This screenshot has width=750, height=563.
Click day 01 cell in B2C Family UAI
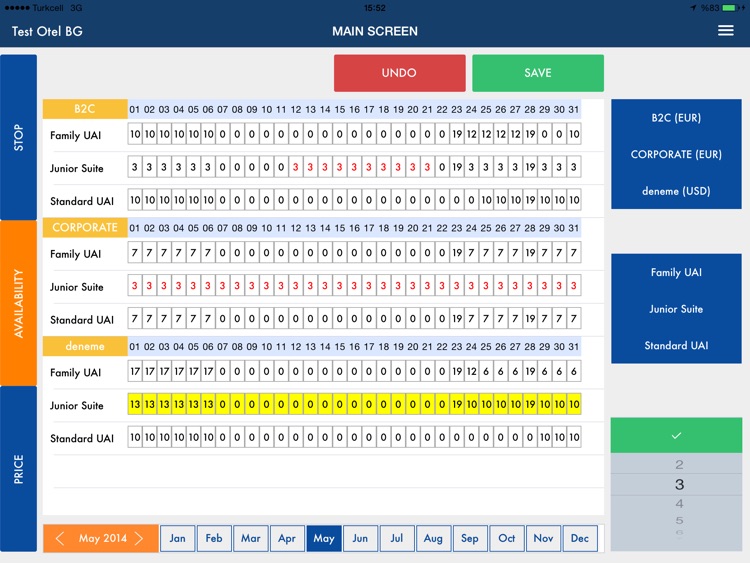(135, 134)
